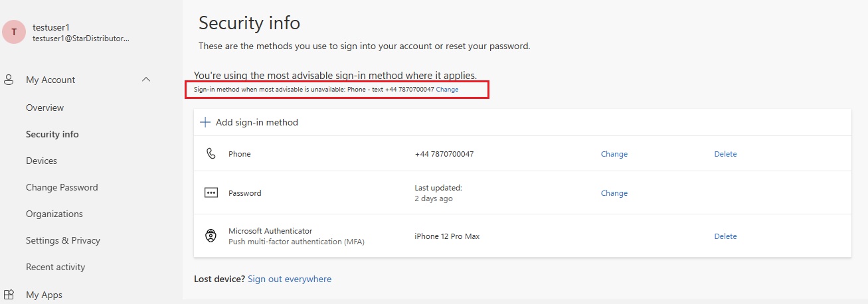868x304 pixels.
Task: Go to Devices page
Action: click(41, 161)
